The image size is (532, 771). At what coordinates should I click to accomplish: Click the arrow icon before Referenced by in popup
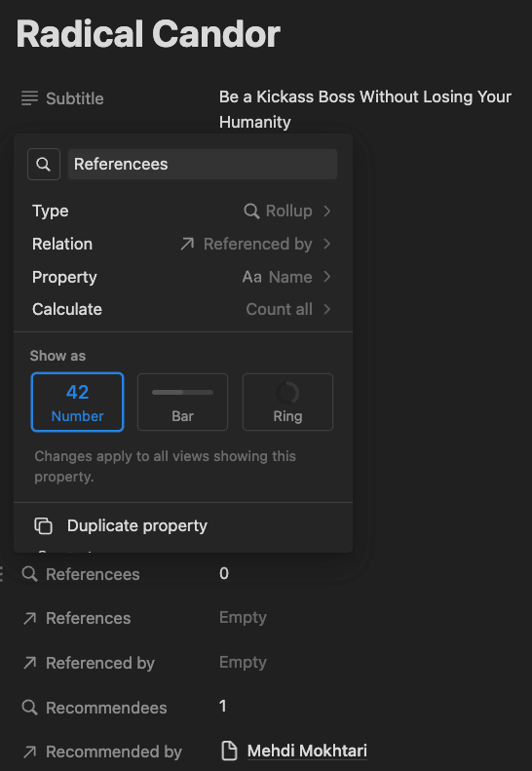point(187,244)
